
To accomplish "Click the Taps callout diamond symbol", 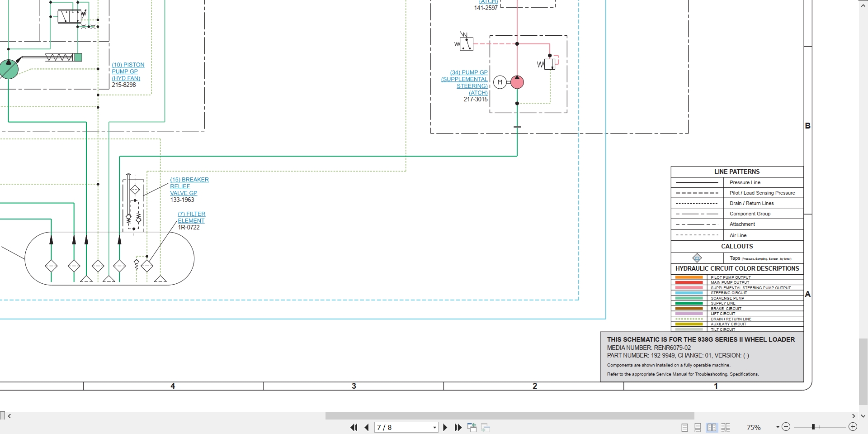I will 697,258.
